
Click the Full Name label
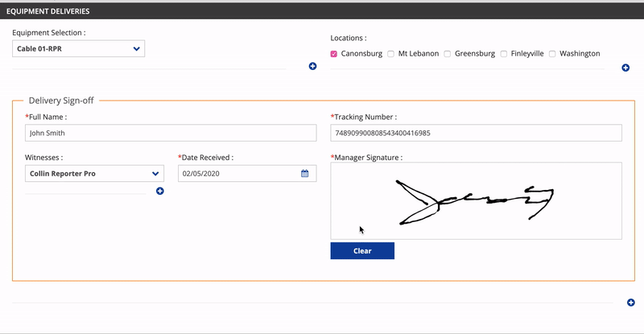pos(46,117)
